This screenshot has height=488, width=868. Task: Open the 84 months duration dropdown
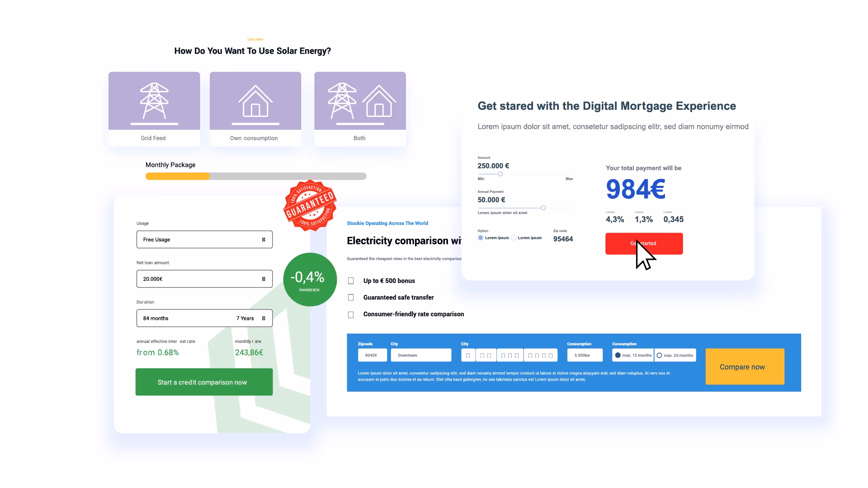(204, 318)
